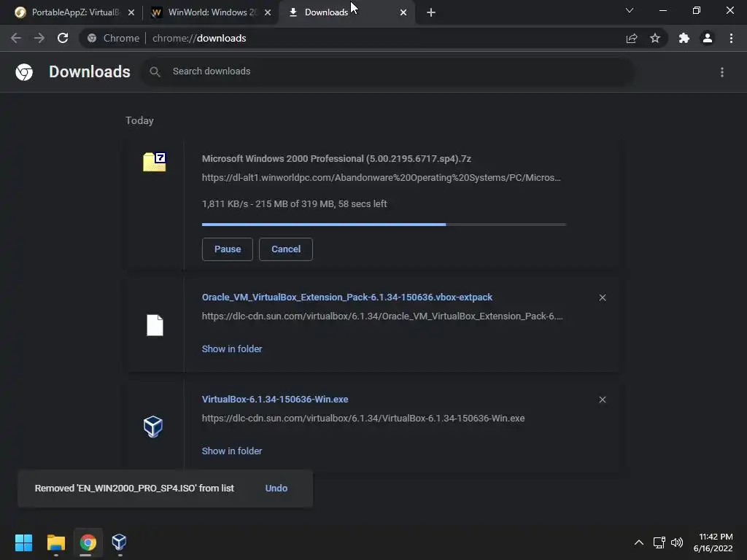Click the '215 MB of 319 MB' status text
The width and height of the screenshot is (747, 560).
point(295,204)
